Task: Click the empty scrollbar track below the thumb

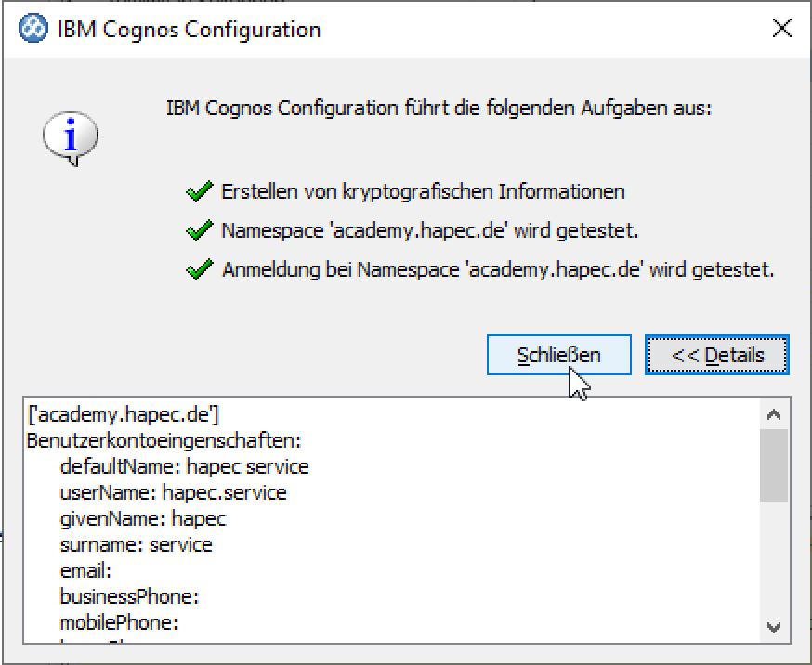Action: tap(774, 557)
